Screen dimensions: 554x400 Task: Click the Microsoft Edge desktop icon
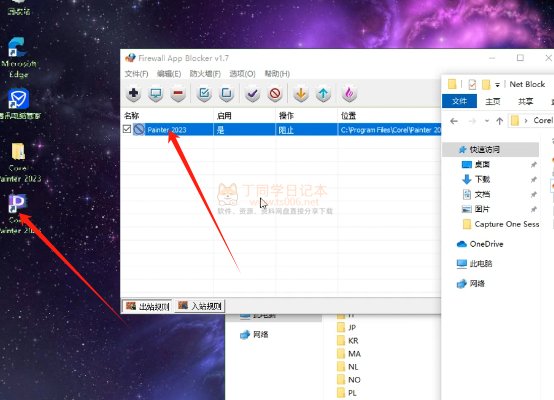point(18,57)
